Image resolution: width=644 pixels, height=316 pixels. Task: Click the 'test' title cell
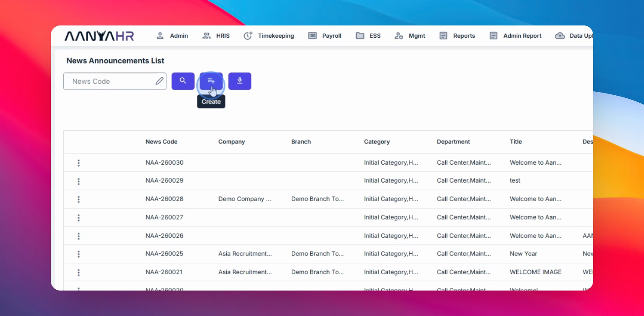(515, 180)
